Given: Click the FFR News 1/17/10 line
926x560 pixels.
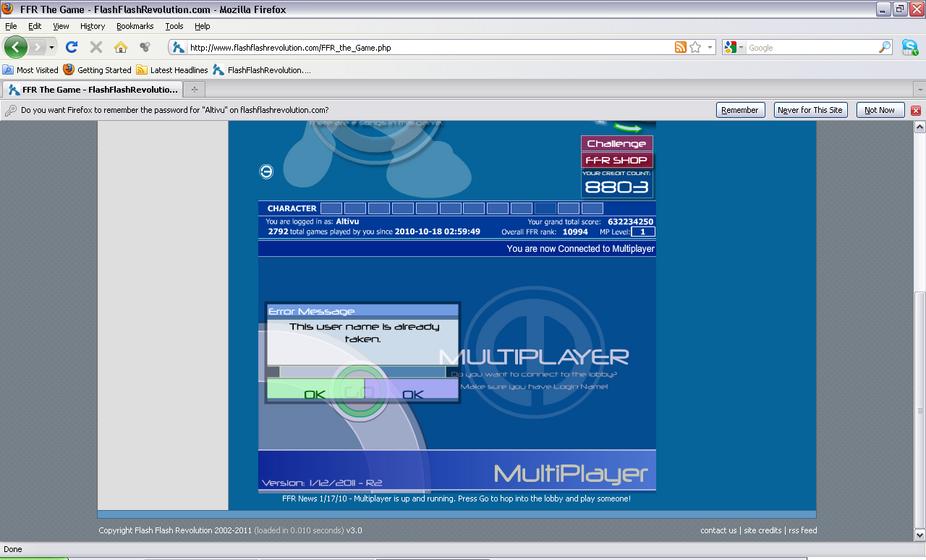Looking at the screenshot, I should click(456, 499).
